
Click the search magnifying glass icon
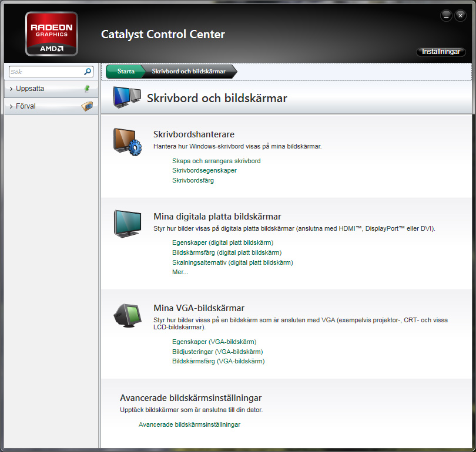tap(88, 72)
